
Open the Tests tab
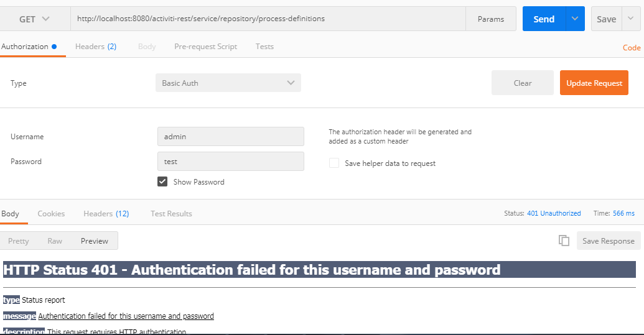(x=264, y=47)
